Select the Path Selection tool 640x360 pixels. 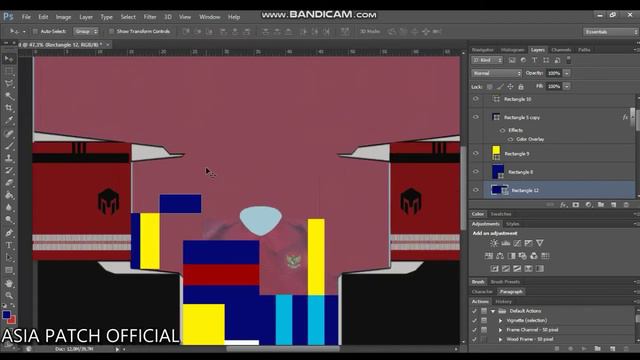click(9, 258)
